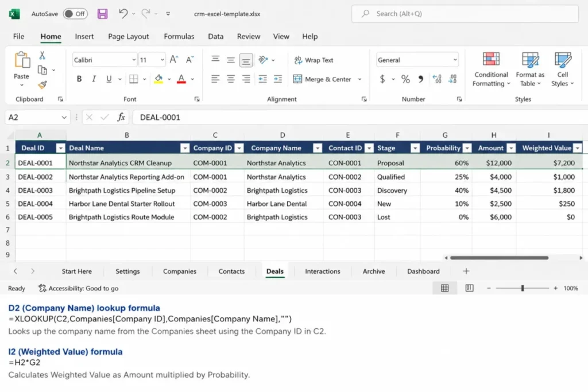The height and width of the screenshot is (392, 588).
Task: Open the File menu
Action: click(18, 36)
